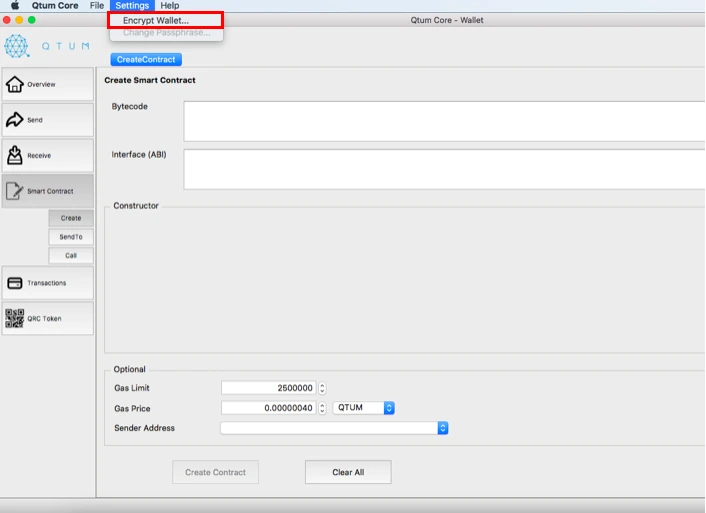
Task: Open the File menu
Action: click(97, 5)
